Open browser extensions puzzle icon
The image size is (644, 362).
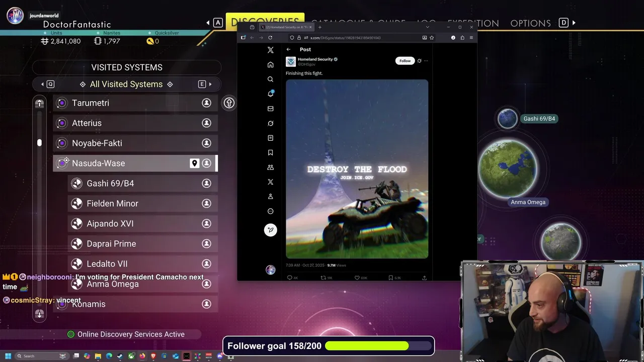point(462,38)
